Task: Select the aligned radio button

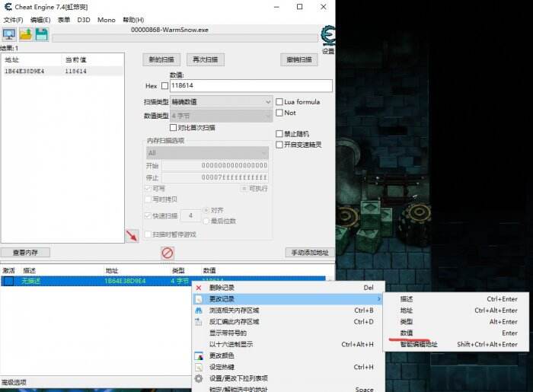Action: click(206, 210)
